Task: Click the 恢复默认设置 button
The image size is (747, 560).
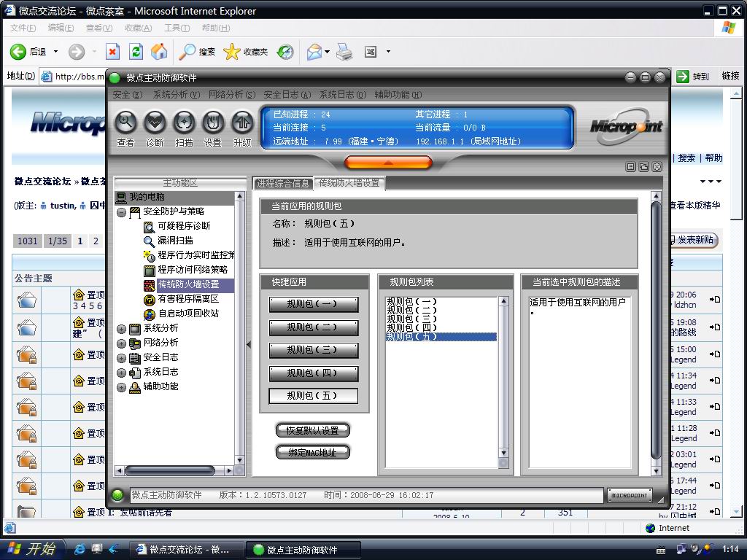Action: point(312,430)
